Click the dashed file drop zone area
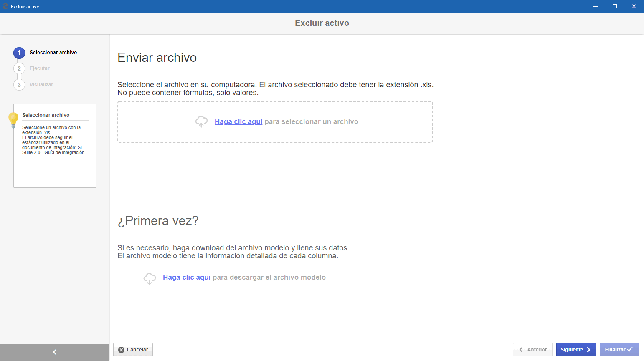This screenshot has height=361, width=644. click(275, 122)
